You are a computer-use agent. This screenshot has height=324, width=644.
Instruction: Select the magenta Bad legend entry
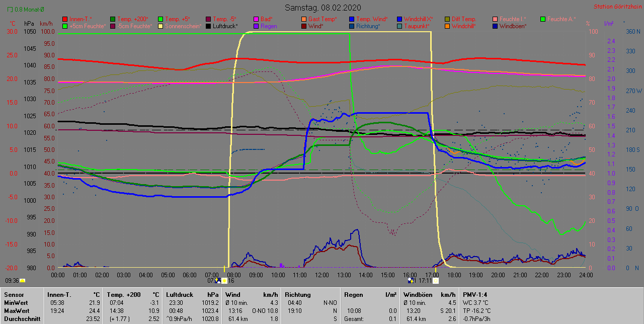pos(263,19)
